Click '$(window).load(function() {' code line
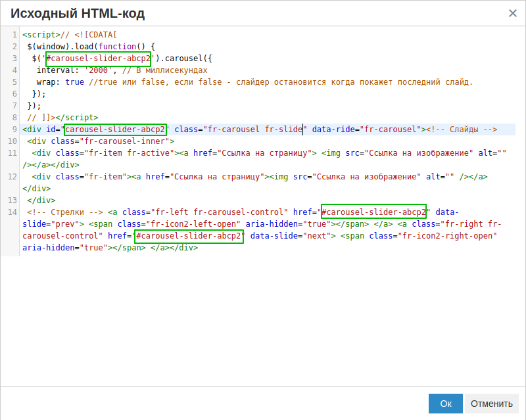This screenshot has width=526, height=420. [x=91, y=47]
